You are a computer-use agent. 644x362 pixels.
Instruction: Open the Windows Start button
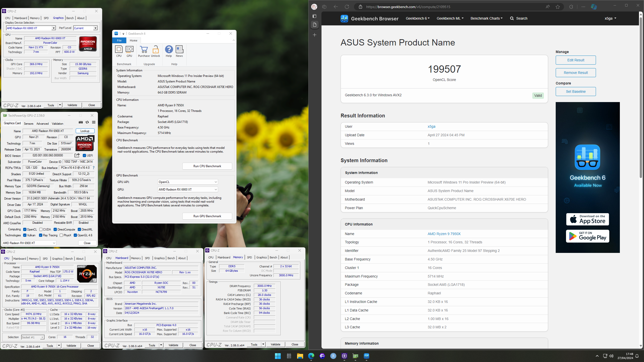(x=278, y=356)
